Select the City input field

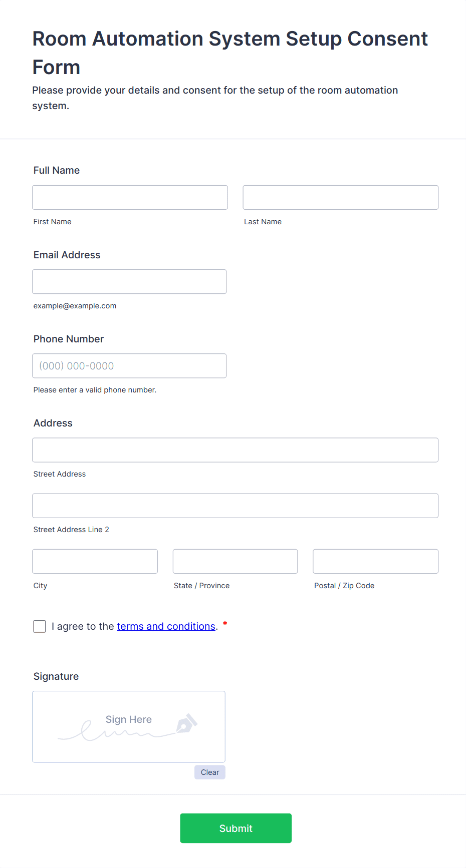(95, 562)
